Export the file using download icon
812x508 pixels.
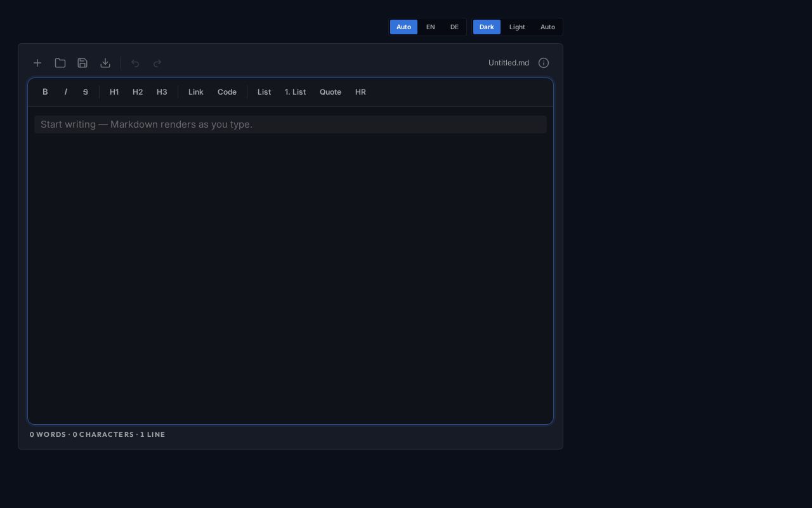click(105, 63)
